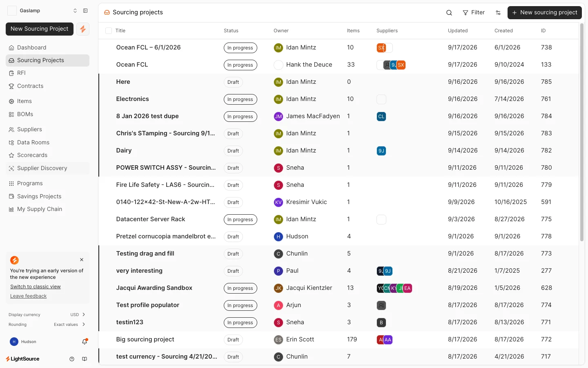This screenshot has height=368, width=588.
Task: Click the Leave feedback link
Action: click(28, 296)
